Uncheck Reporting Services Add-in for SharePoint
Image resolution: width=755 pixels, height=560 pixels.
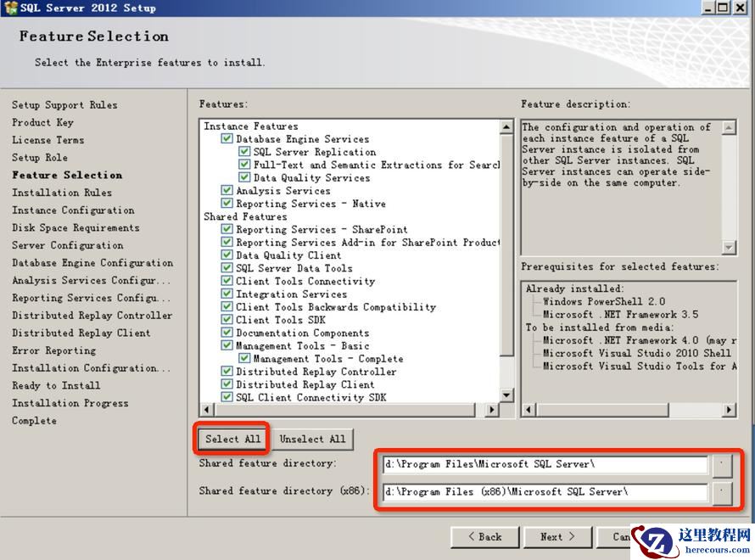(226, 242)
